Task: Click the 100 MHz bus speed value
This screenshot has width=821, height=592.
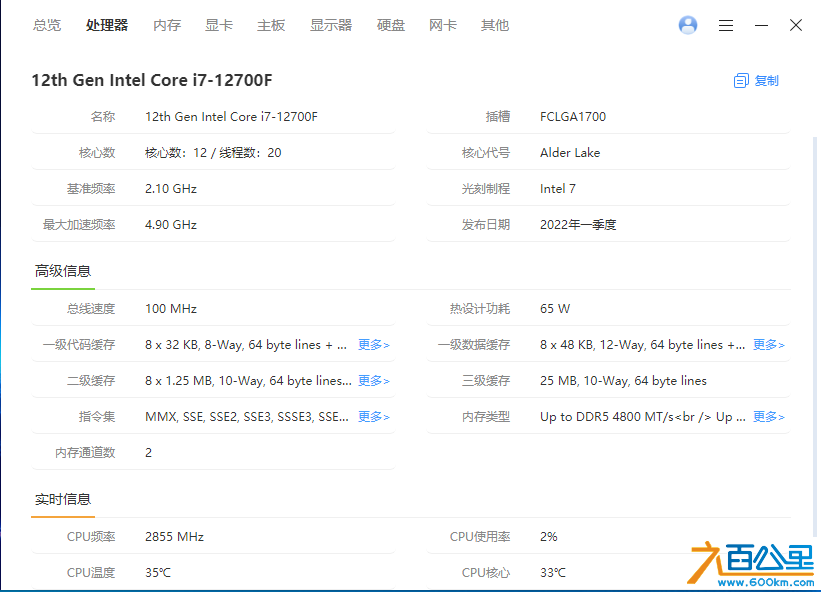Action: pyautogui.click(x=171, y=309)
